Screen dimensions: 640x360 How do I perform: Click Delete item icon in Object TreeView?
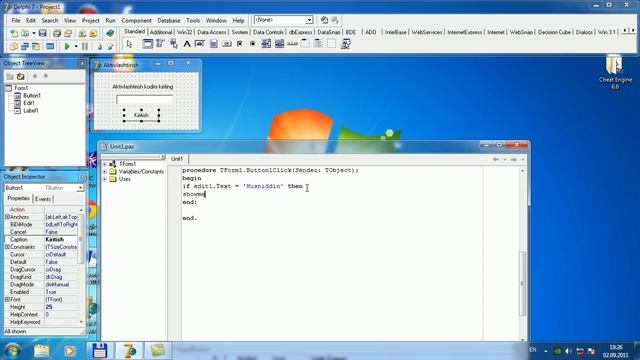point(20,76)
